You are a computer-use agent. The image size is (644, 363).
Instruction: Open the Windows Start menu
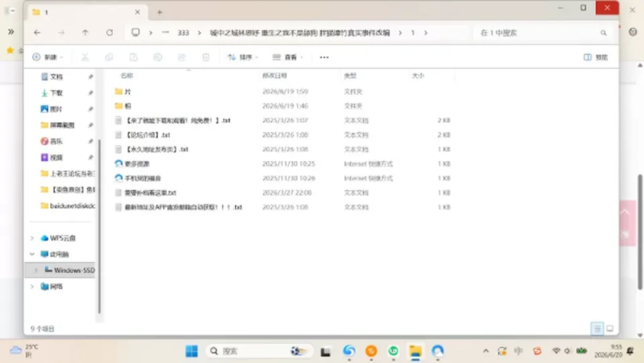coord(191,351)
